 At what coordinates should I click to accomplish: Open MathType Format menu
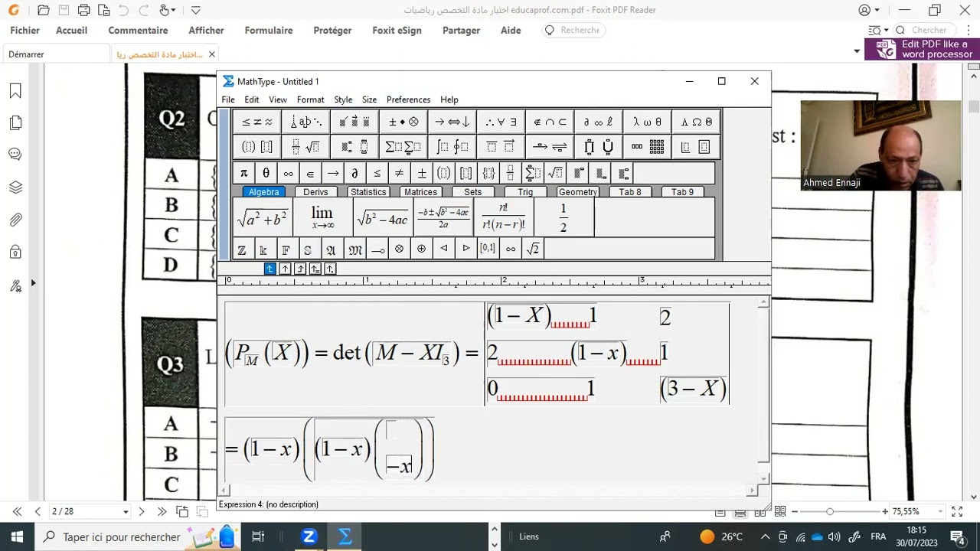(310, 99)
